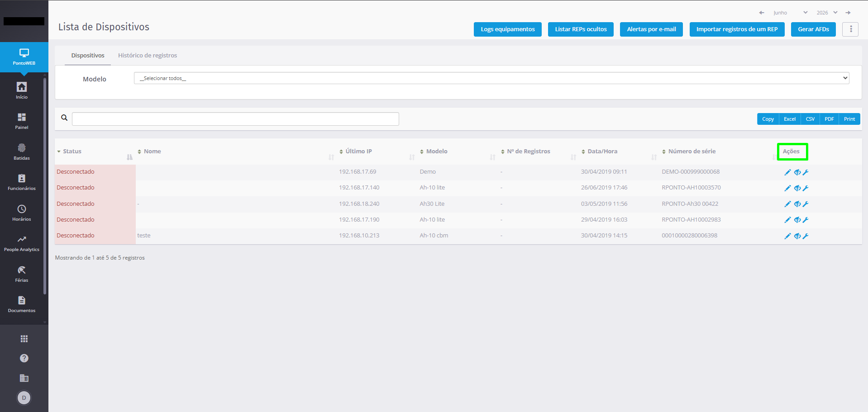Viewport: 868px width, 412px height.
Task: Click the Logs equipamentos button
Action: coord(508,29)
